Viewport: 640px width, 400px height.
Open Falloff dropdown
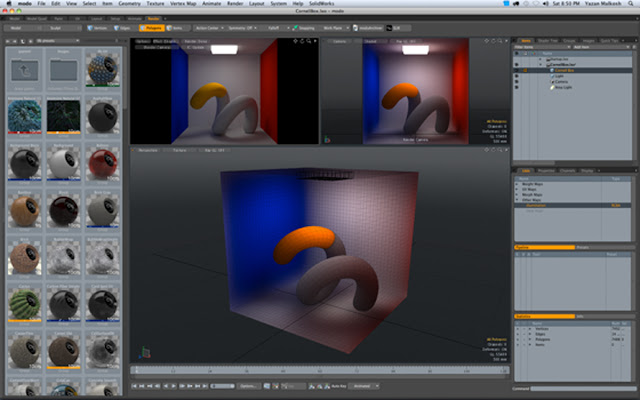(x=276, y=28)
